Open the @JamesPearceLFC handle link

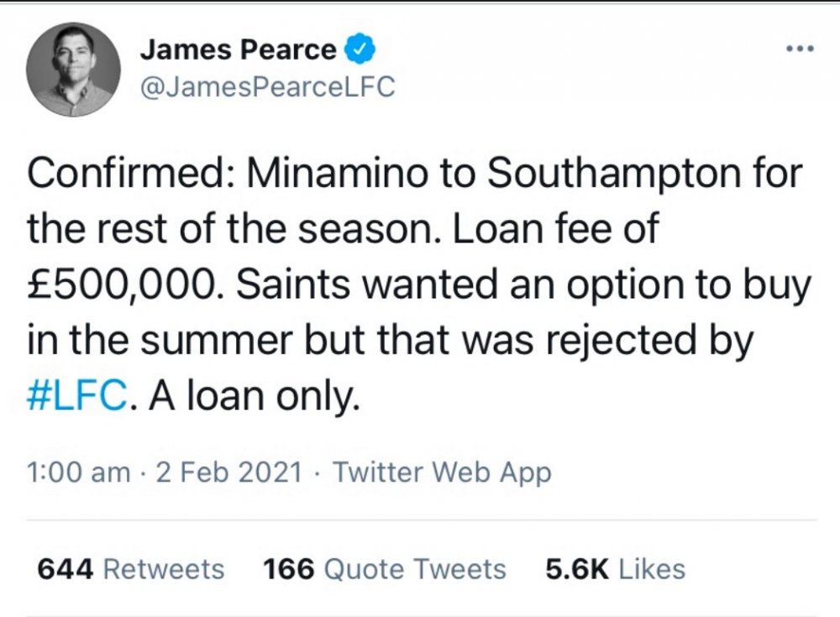click(267, 86)
